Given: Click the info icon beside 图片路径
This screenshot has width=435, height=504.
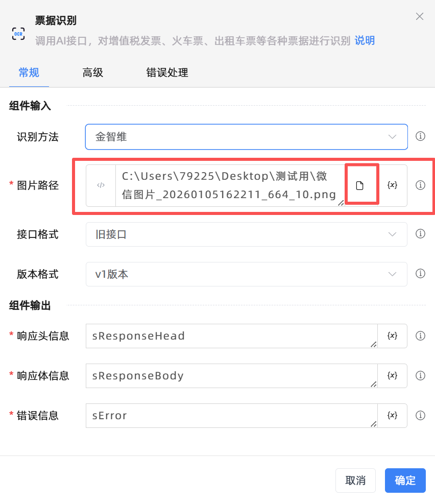Looking at the screenshot, I should tap(420, 185).
